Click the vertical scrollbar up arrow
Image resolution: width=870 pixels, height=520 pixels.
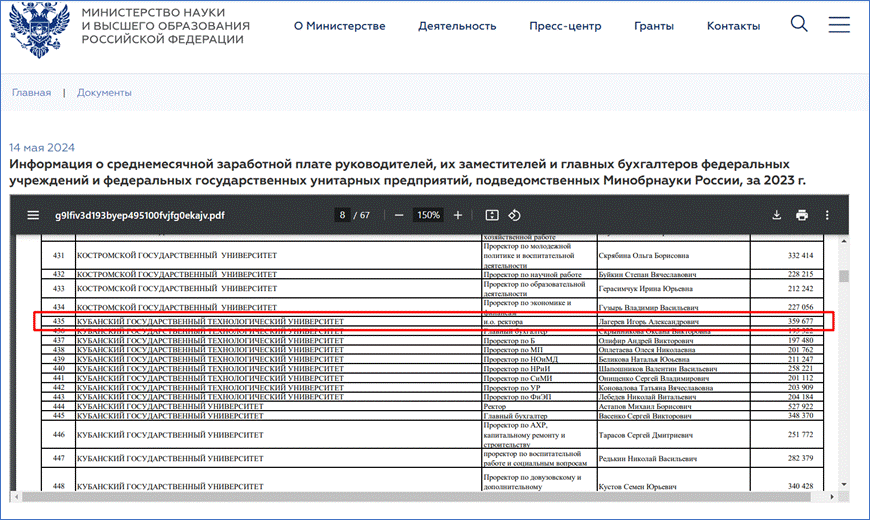point(843,241)
